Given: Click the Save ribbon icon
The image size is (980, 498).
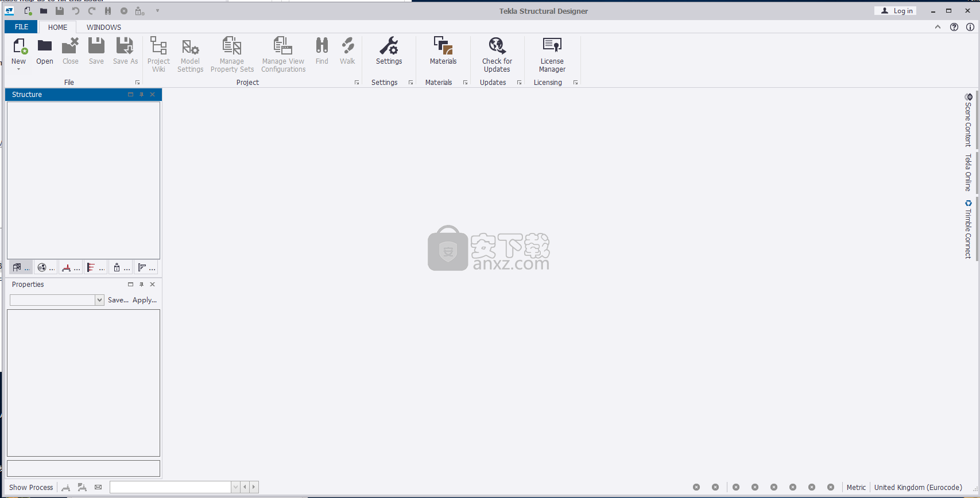Looking at the screenshot, I should coord(96,46).
